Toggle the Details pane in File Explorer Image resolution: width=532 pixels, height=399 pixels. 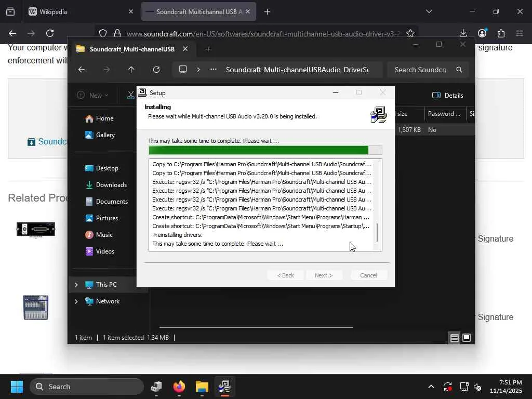(447, 96)
